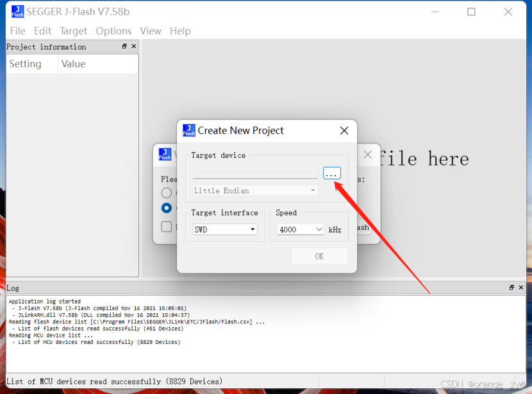Image resolution: width=532 pixels, height=394 pixels.
Task: Click the "Reading flash device list" log line
Action: tap(137, 321)
